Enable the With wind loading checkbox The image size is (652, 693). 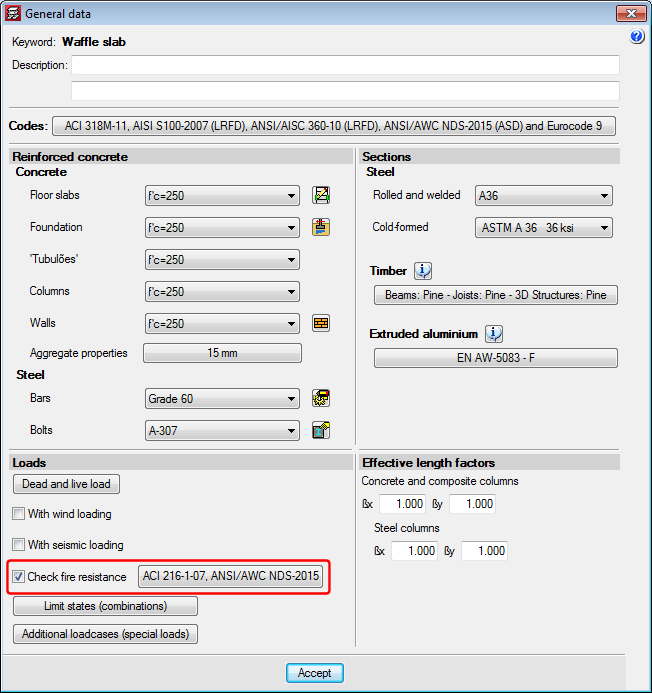[x=18, y=514]
